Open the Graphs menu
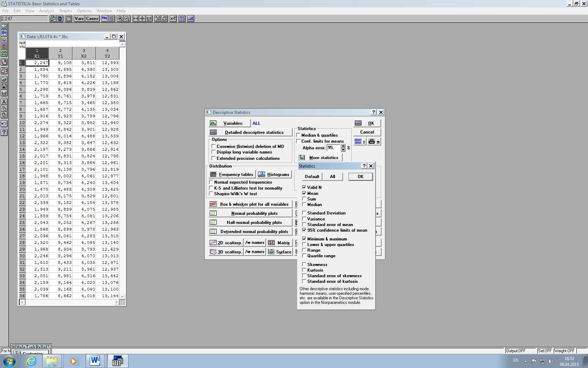This screenshot has width=588, height=368. click(x=65, y=11)
